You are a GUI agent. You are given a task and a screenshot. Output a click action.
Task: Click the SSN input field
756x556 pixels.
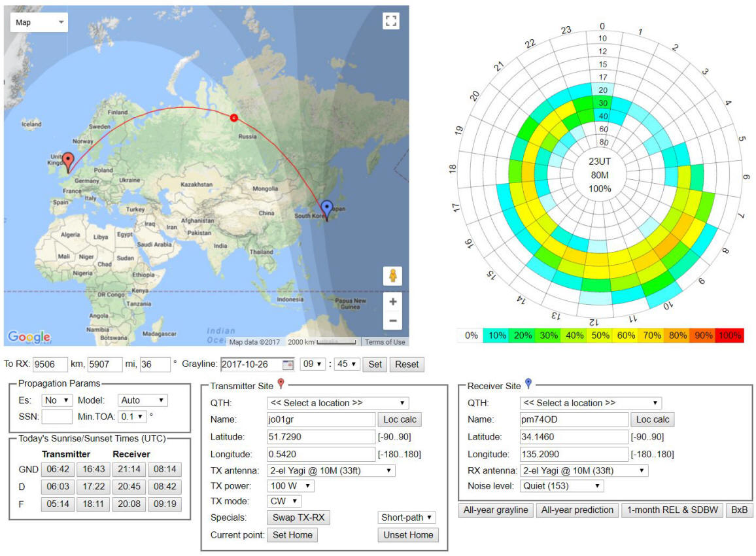click(57, 416)
